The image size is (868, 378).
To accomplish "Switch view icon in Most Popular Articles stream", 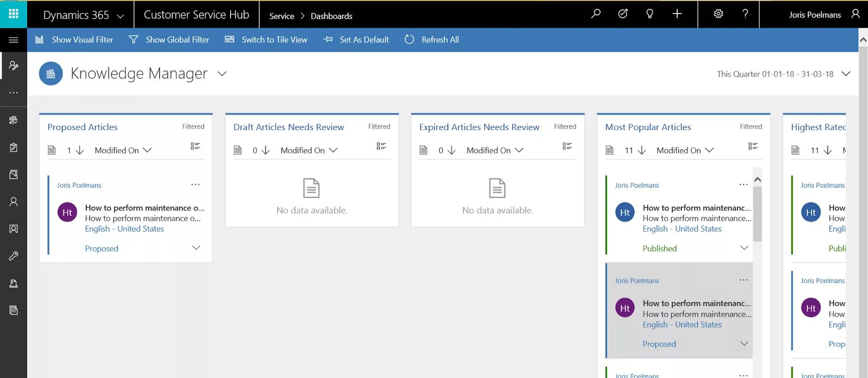I will point(753,146).
